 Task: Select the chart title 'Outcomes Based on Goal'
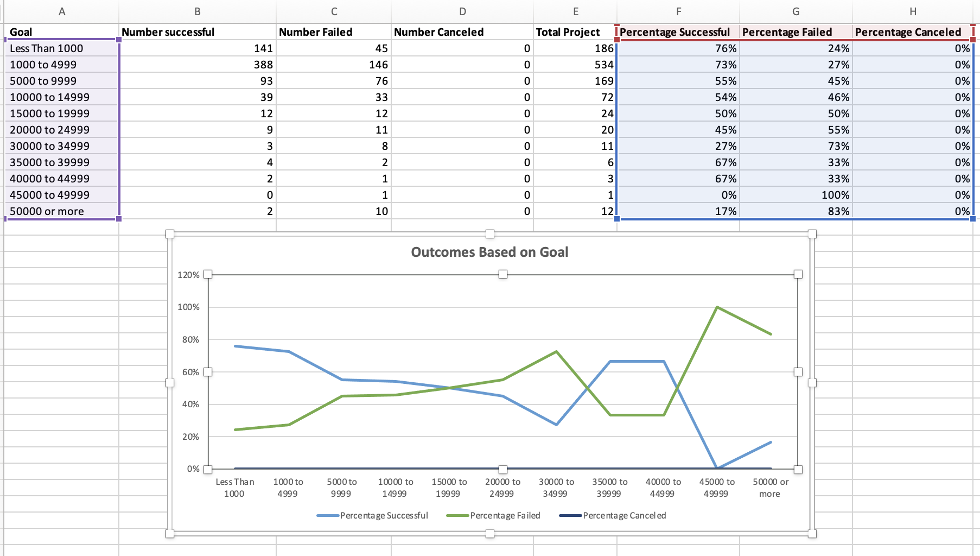point(489,252)
